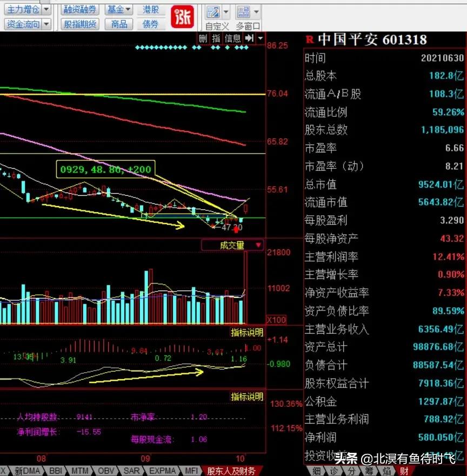Select the 财 finance tab
Image resolution: width=467 pixels, height=476 pixels.
pyautogui.click(x=404, y=471)
